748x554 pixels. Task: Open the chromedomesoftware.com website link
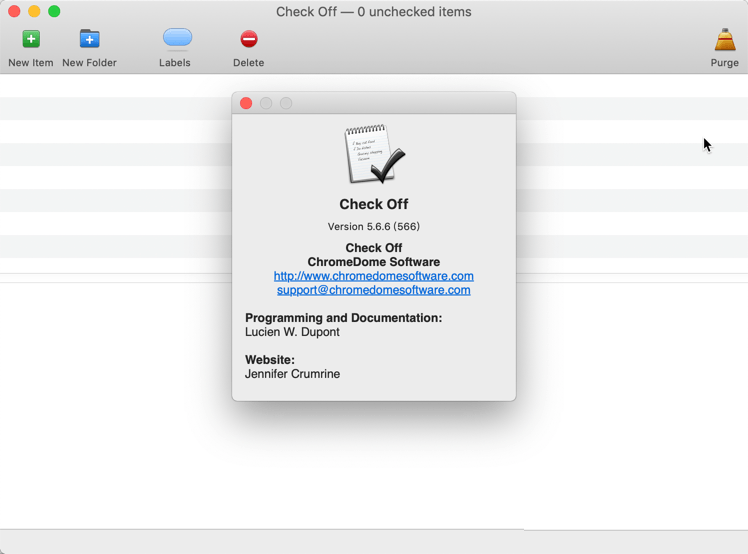click(374, 276)
